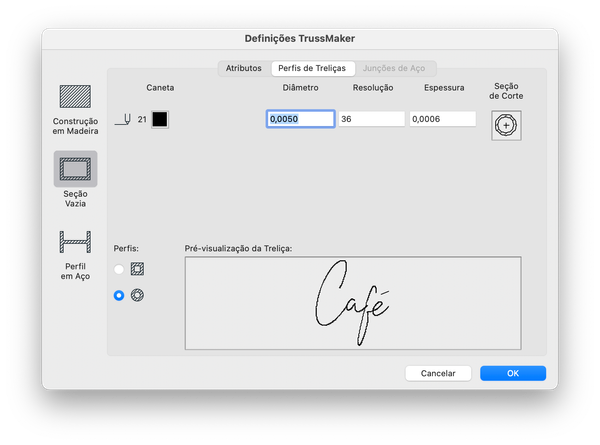
Task: Click the Seção de Corte circular icon
Action: 506,126
